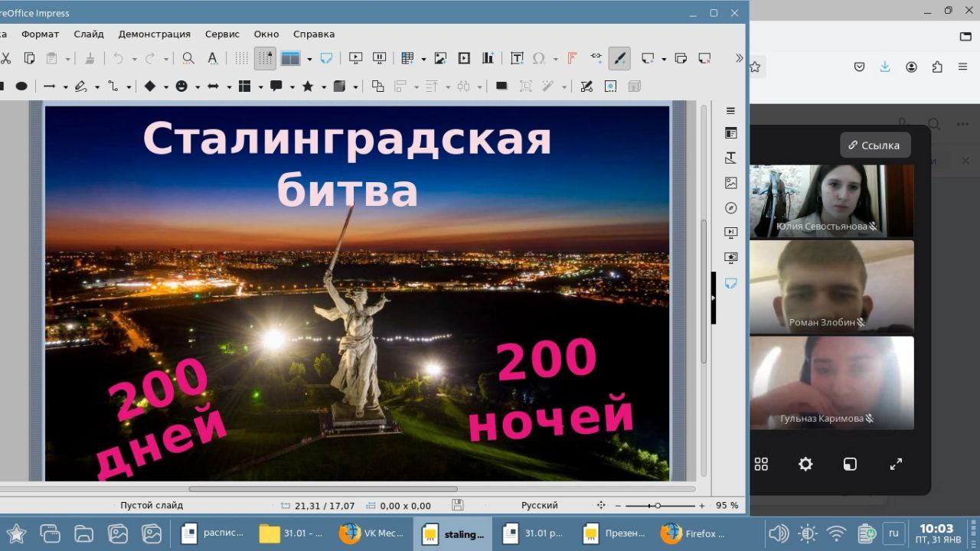
Task: Click the Insert Table icon
Action: coord(407,58)
